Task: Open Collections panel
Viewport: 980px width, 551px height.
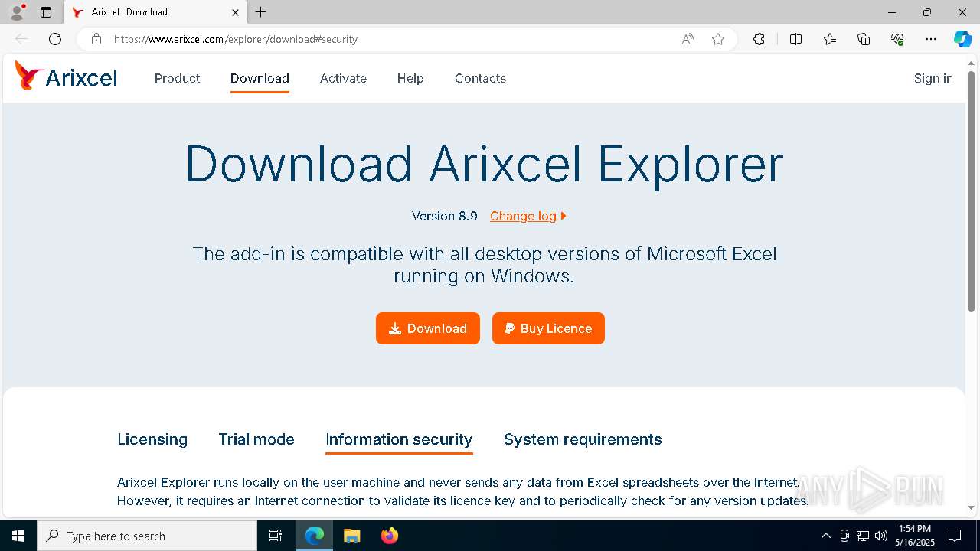Action: tap(864, 39)
